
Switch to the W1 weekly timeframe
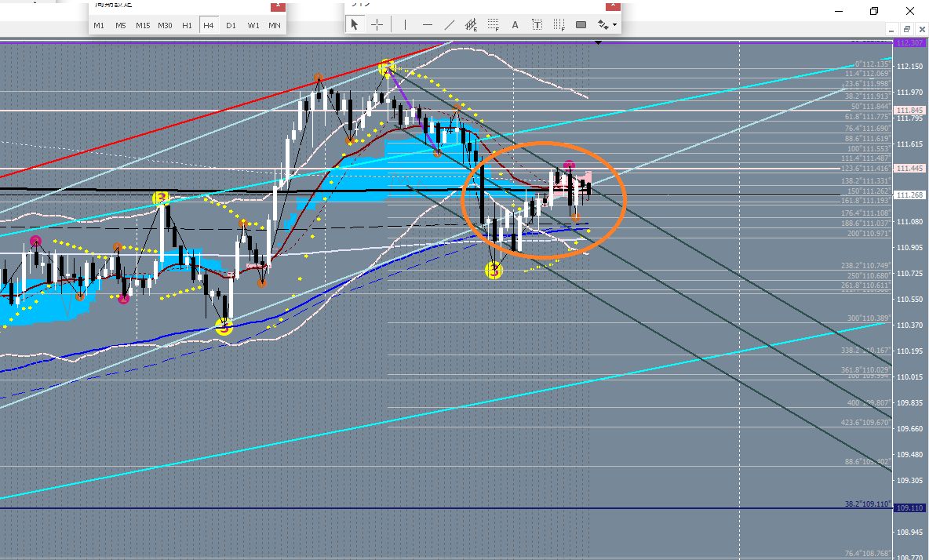pos(253,25)
